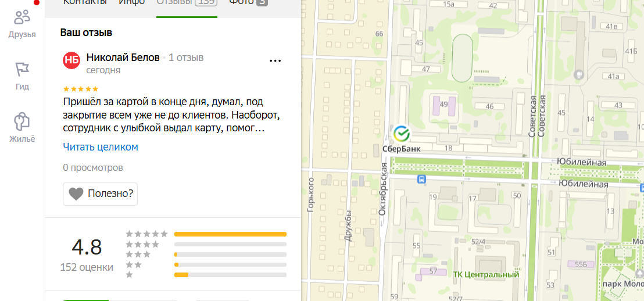Click building number 50 on the map
The image size is (644, 301).
(x=517, y=195)
